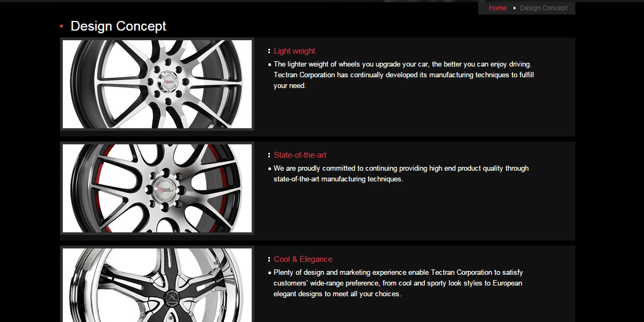Open the State-of-the-art red-trim wheel image

coord(157,188)
